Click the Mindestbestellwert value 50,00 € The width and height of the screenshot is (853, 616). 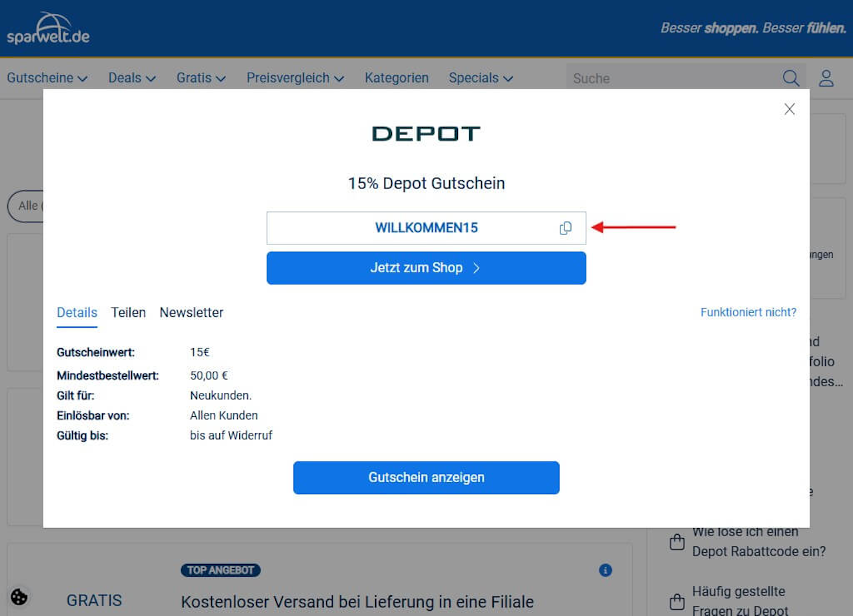[209, 376]
